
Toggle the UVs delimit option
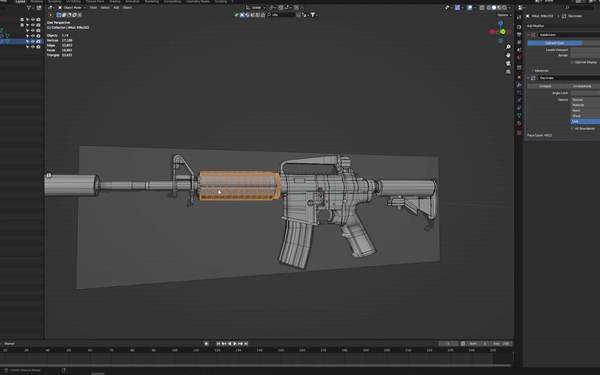(x=585, y=121)
